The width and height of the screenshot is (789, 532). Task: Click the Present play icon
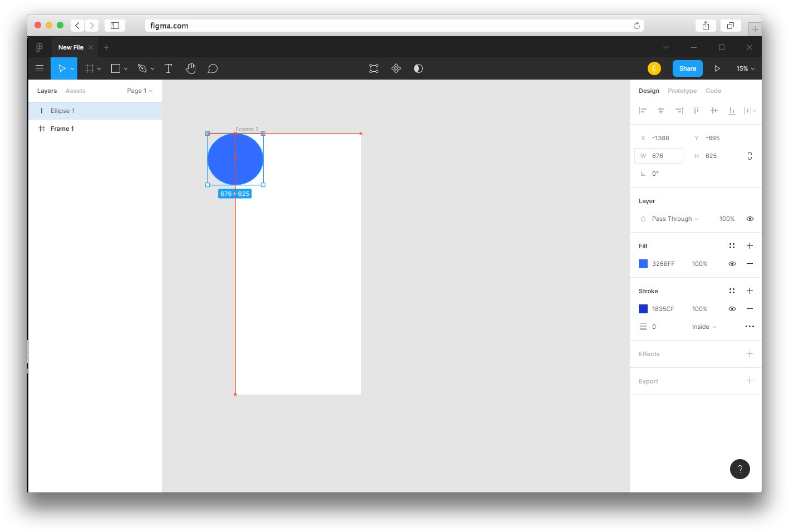[x=717, y=68]
